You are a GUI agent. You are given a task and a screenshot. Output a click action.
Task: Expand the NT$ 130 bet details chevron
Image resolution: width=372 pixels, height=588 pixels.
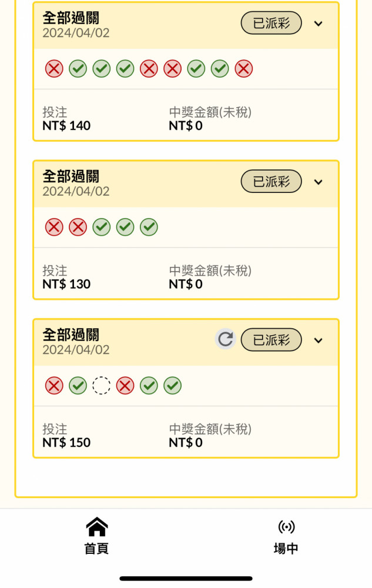click(318, 182)
